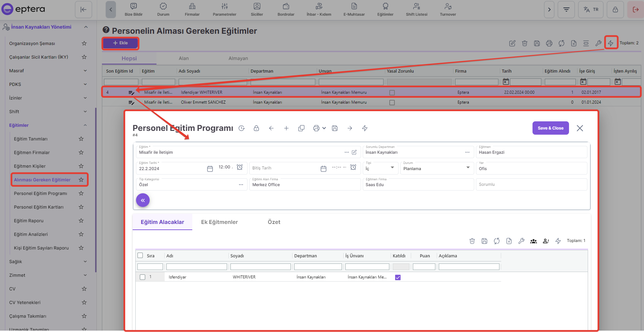Click the trash icon in main grid toolbar
The image size is (644, 332).
(x=524, y=43)
